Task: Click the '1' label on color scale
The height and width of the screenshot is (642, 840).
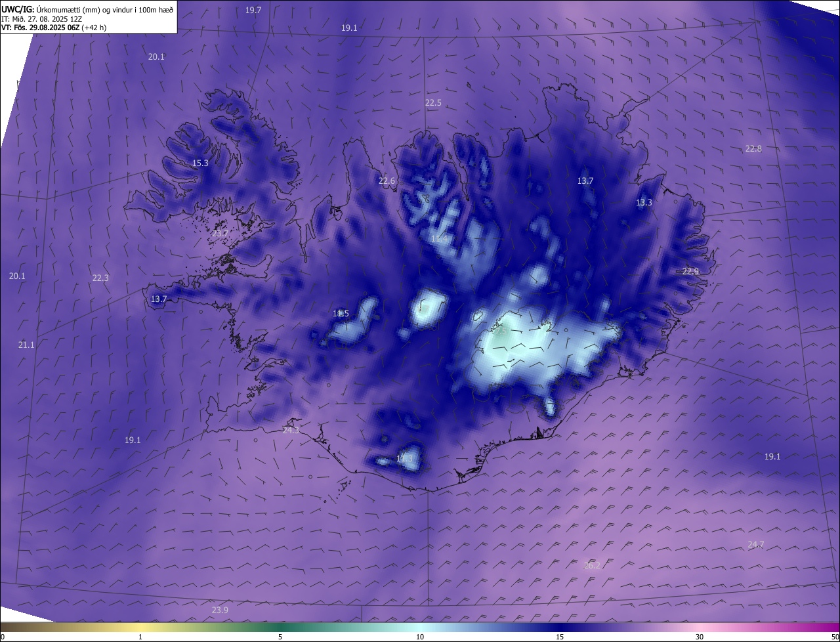Action: tap(140, 637)
